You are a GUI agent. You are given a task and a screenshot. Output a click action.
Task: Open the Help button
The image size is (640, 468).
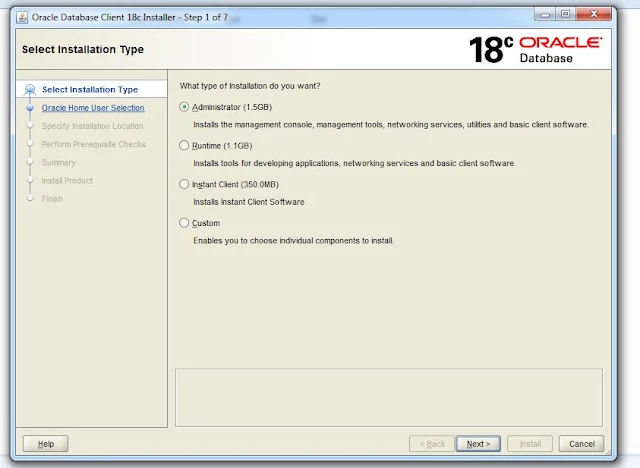pyautogui.click(x=45, y=444)
